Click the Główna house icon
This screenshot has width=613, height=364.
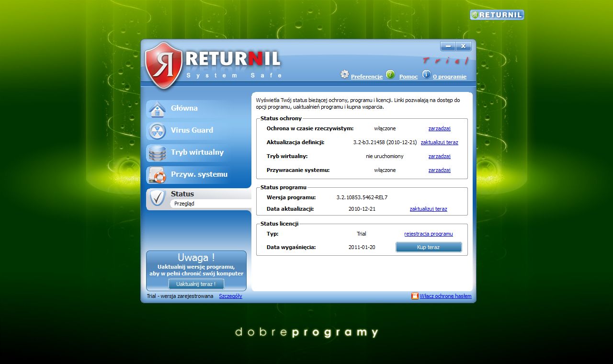pyautogui.click(x=157, y=109)
